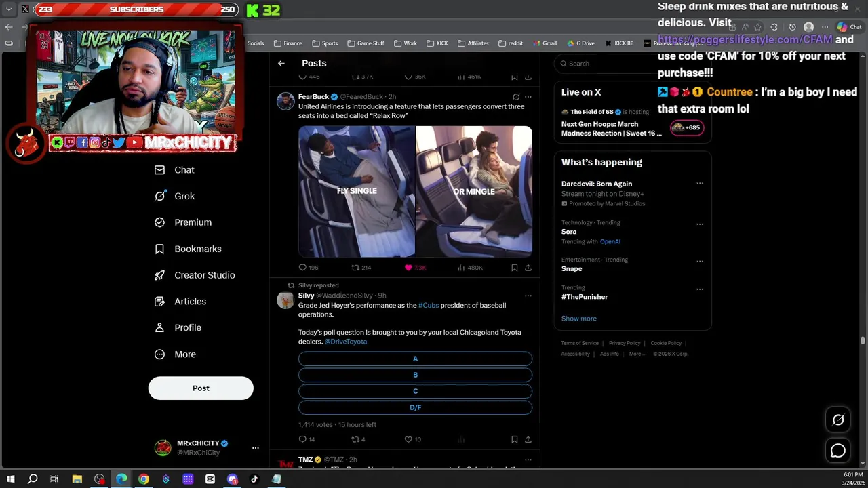The image size is (868, 488).
Task: Open OR MINGLE image in FearBuck post
Action: point(474,192)
